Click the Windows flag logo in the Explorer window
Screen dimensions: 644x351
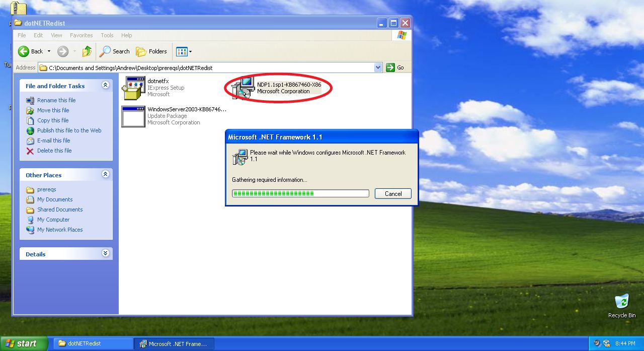click(x=401, y=35)
